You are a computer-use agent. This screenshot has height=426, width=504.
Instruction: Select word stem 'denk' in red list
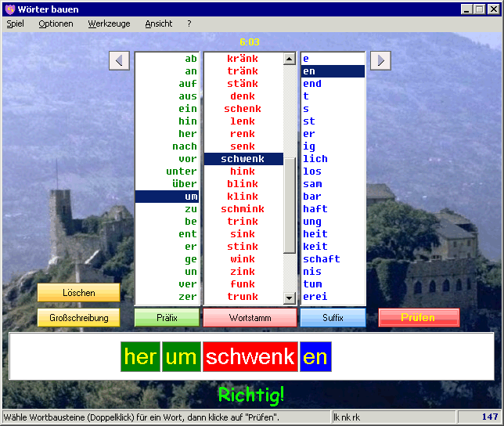click(243, 96)
